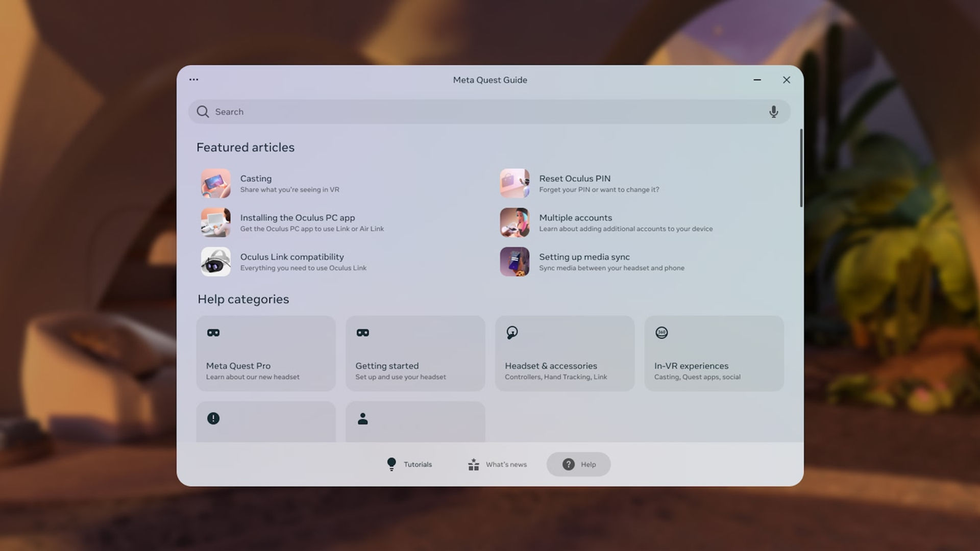Click 'Everything you need to use Oculus Link'

coord(303,268)
